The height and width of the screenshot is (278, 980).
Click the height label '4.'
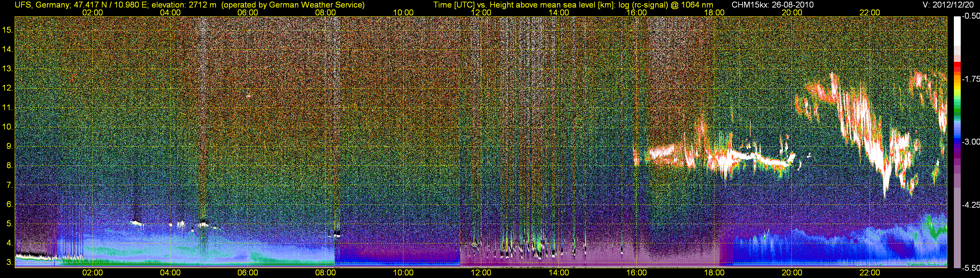click(10, 243)
